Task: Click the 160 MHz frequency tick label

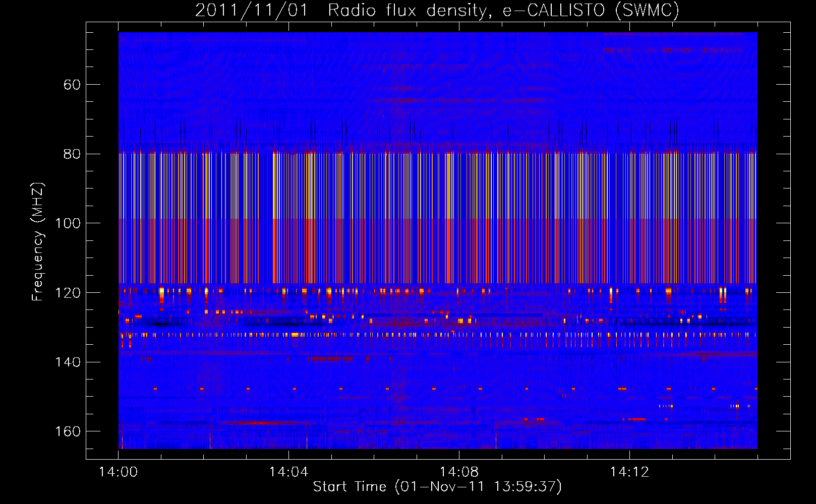Action: [68, 431]
